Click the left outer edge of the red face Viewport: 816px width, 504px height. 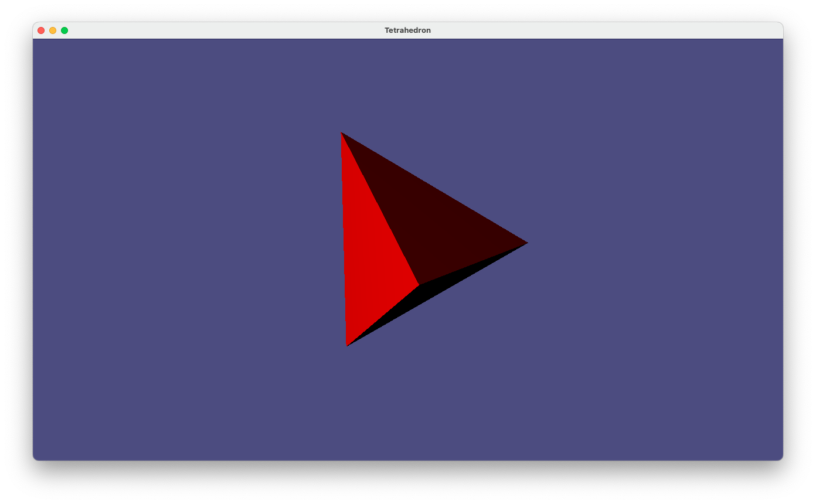pyautogui.click(x=344, y=239)
